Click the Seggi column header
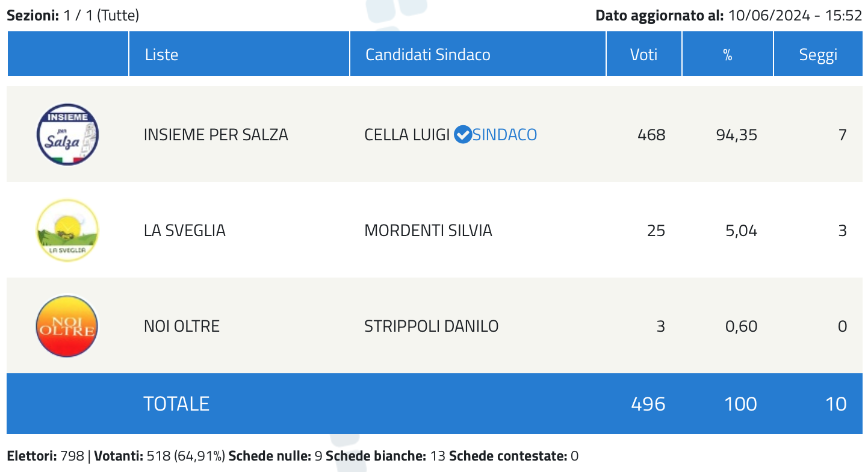Image resolution: width=868 pixels, height=472 pixels. click(818, 54)
